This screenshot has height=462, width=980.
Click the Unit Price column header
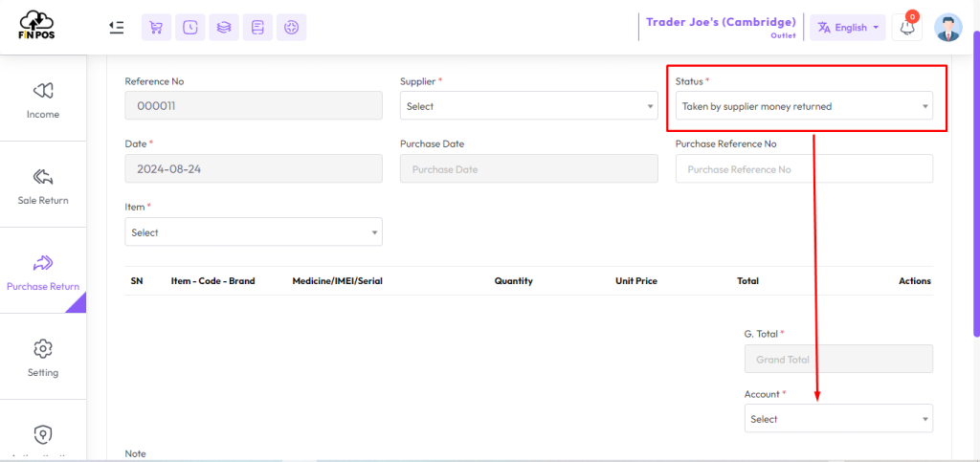(636, 281)
